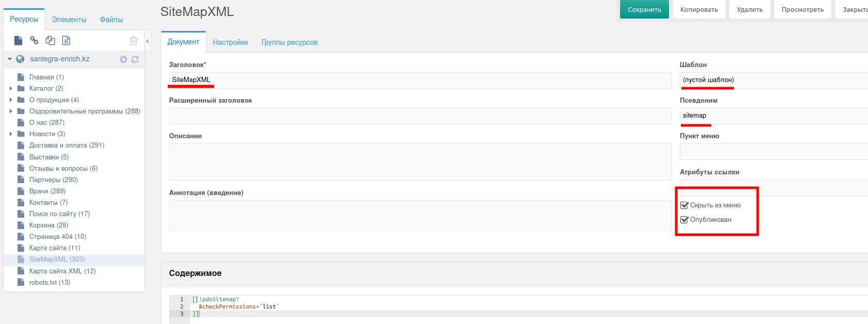Click the page icon of Корзина (29)
This screenshot has height=324, width=868.
[21, 225]
